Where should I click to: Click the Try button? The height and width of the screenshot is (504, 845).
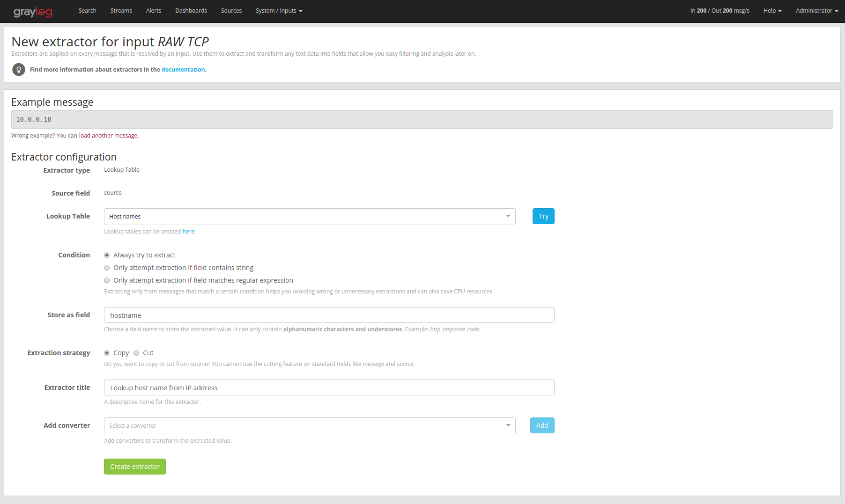(543, 216)
